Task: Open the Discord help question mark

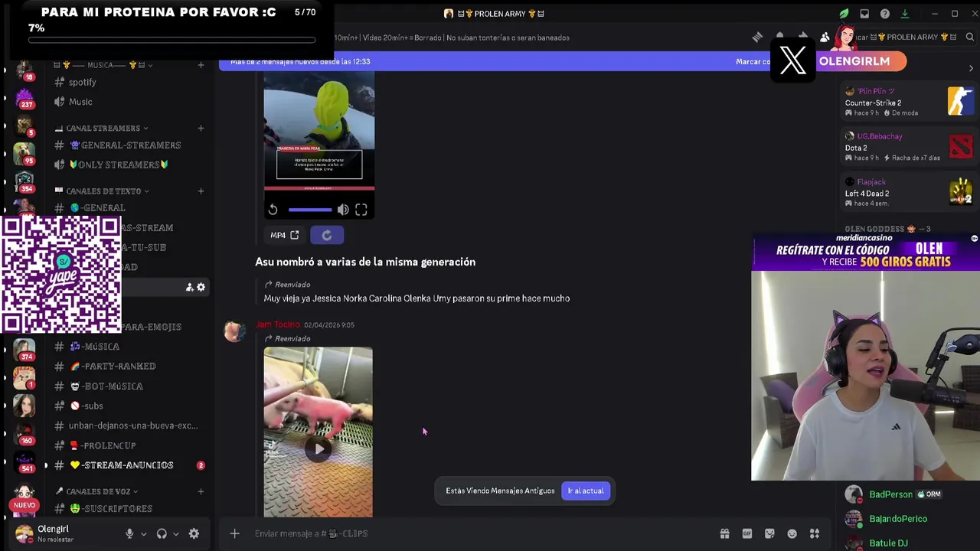Action: click(x=884, y=13)
